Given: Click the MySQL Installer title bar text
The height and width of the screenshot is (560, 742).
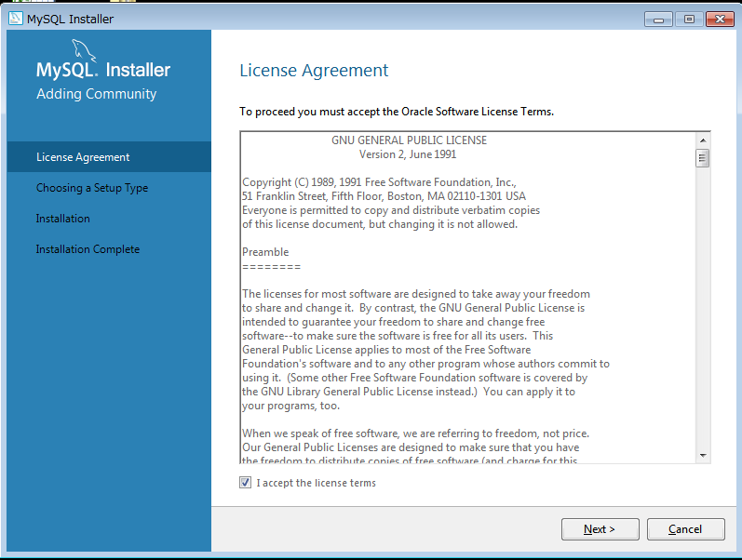Looking at the screenshot, I should point(70,19).
